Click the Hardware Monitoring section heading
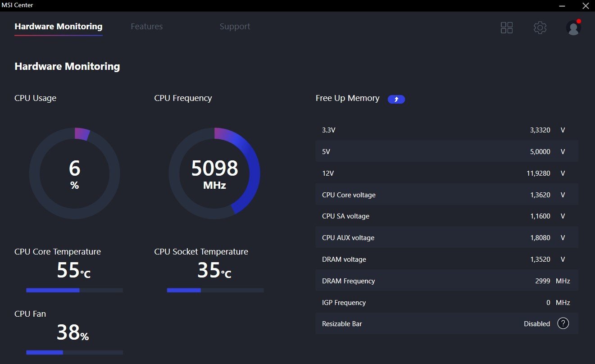 [67, 67]
